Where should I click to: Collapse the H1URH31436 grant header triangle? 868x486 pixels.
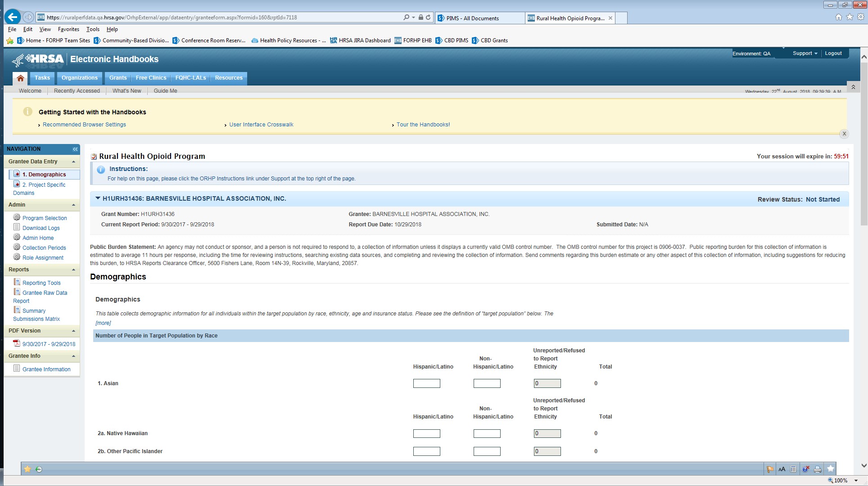point(98,198)
